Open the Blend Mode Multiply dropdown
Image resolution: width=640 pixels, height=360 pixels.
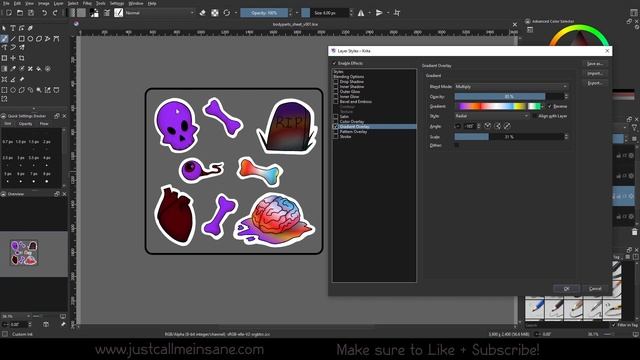[511, 87]
